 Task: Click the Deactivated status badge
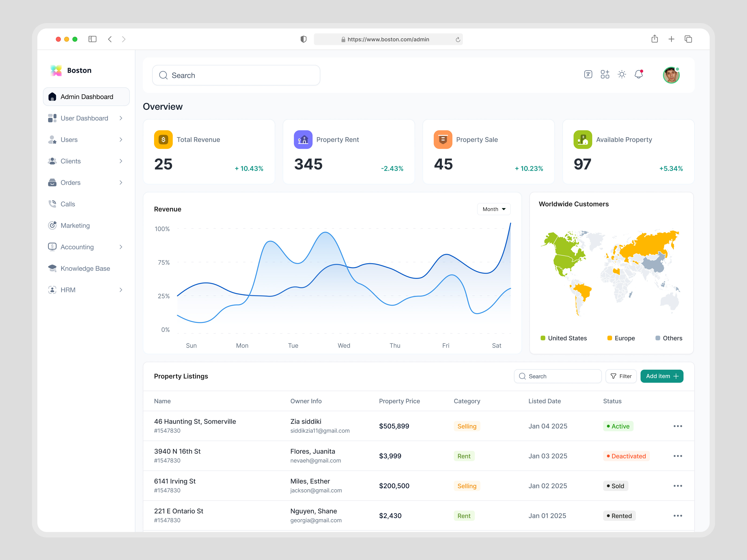point(626,456)
